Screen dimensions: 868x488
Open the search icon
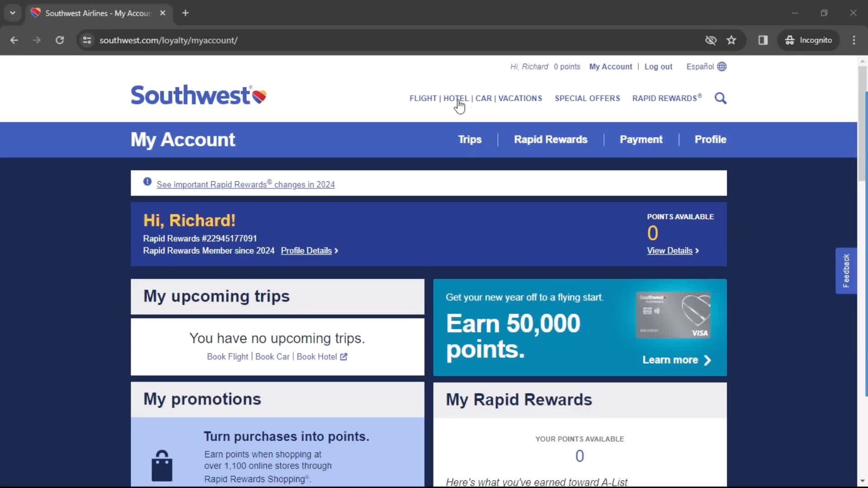pyautogui.click(x=720, y=98)
